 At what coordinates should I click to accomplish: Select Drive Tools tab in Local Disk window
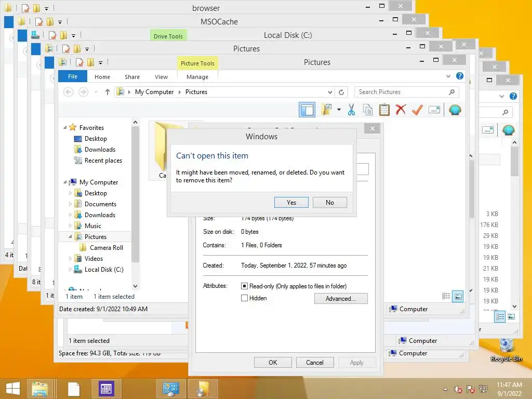point(168,36)
